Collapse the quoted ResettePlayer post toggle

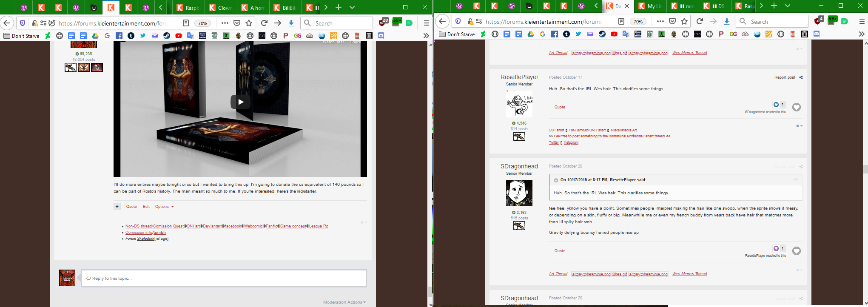click(556, 180)
